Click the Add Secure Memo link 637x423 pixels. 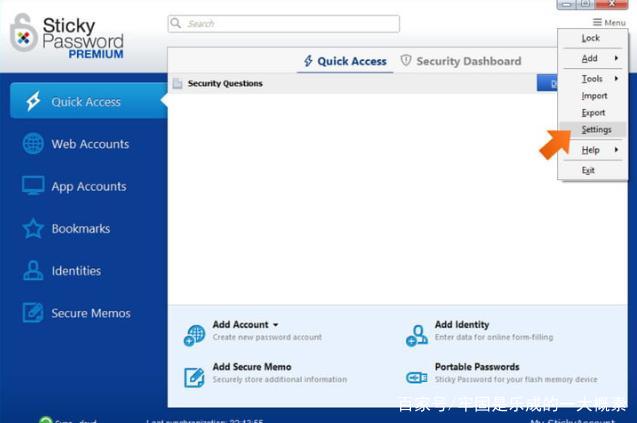coord(252,367)
